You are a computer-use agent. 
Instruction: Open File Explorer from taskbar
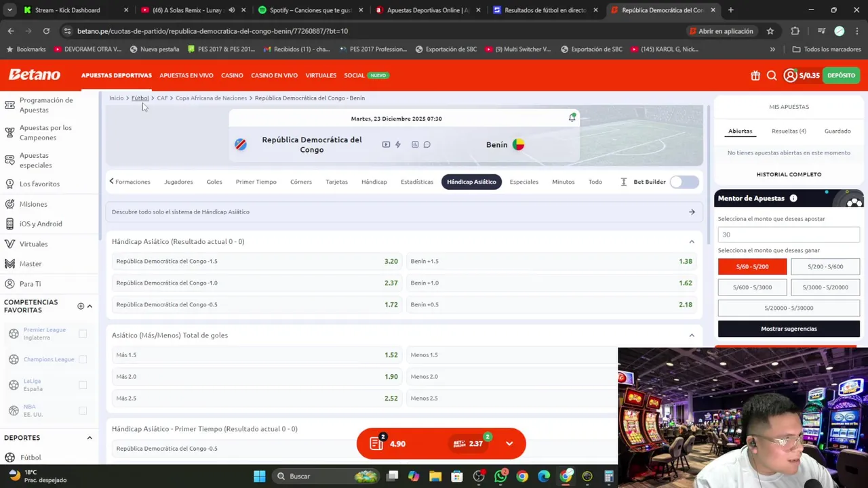click(435, 476)
